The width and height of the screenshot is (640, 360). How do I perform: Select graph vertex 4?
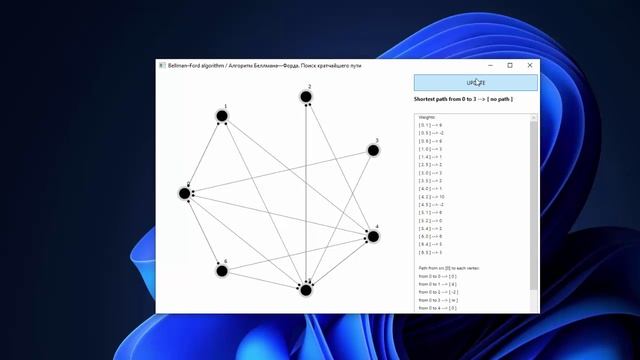click(x=373, y=236)
